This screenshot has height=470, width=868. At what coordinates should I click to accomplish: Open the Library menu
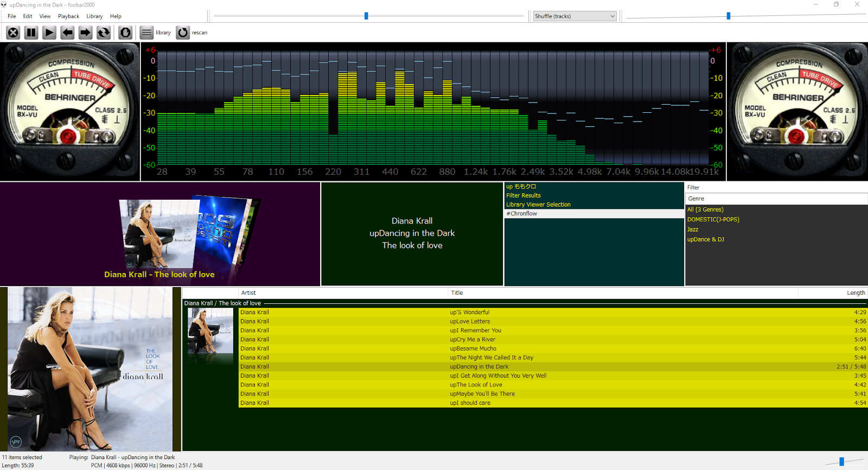(x=94, y=16)
